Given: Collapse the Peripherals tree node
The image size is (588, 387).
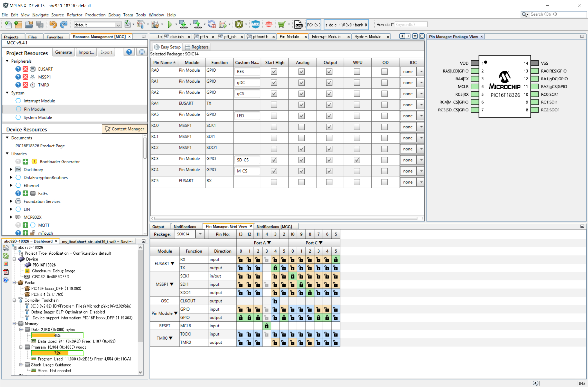Looking at the screenshot, I should pyautogui.click(x=7, y=61).
